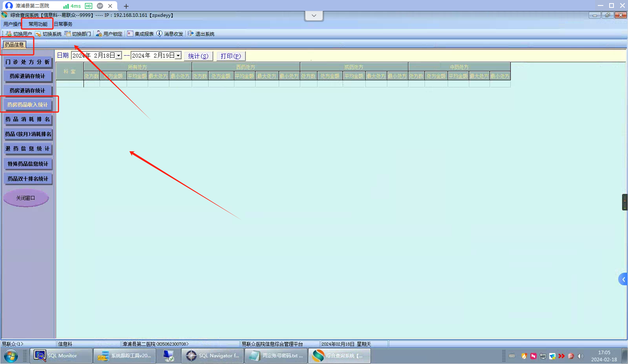Viewport: 628px width, 364px height.
Task: Click the 打印(P) print button
Action: click(x=231, y=56)
